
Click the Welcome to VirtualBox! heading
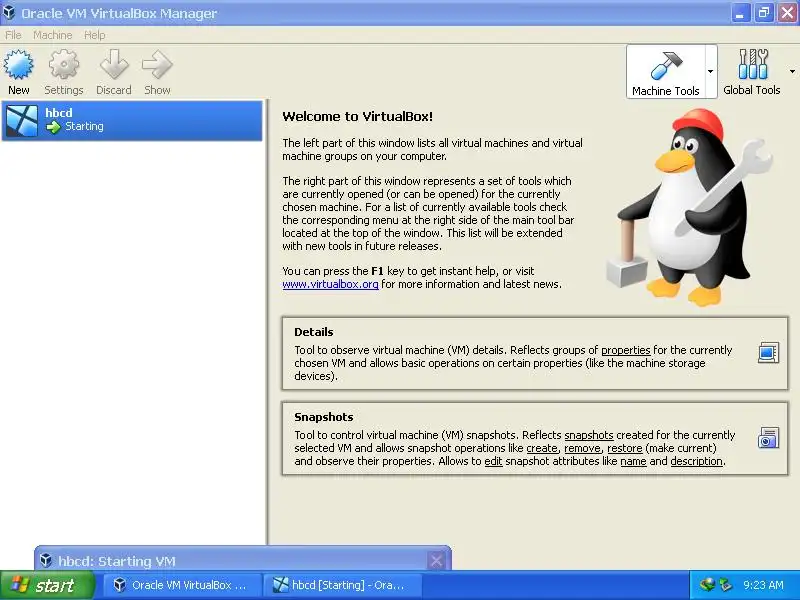click(358, 116)
